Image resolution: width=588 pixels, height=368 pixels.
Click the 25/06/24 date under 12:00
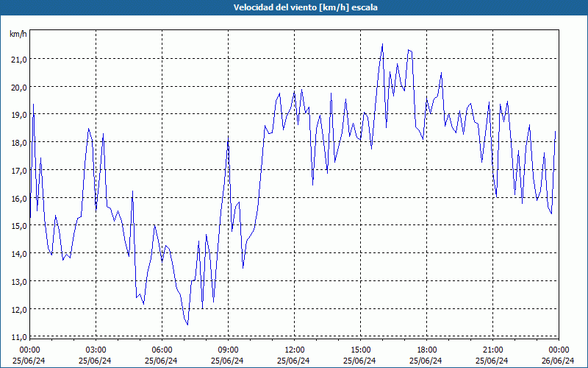(x=293, y=361)
